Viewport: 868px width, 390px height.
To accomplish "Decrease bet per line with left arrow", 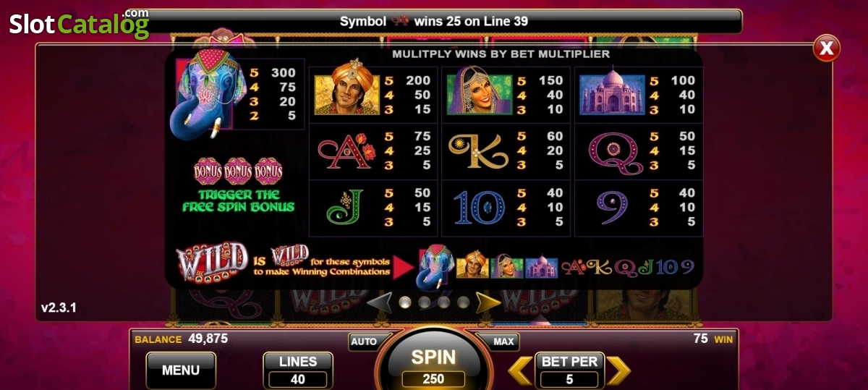I will pyautogui.click(x=520, y=370).
